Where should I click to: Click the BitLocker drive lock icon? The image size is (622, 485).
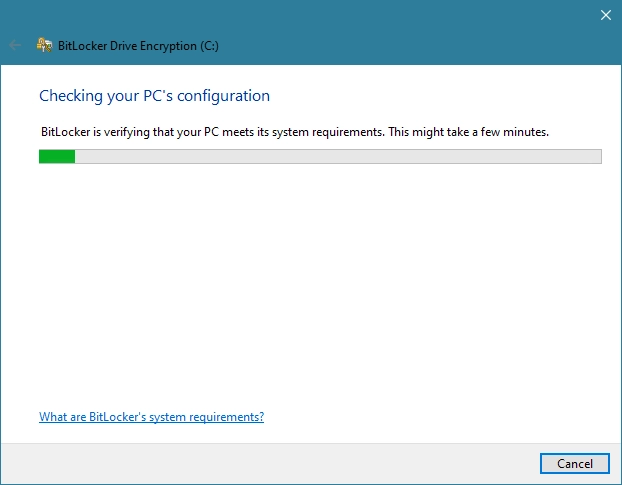click(x=44, y=45)
